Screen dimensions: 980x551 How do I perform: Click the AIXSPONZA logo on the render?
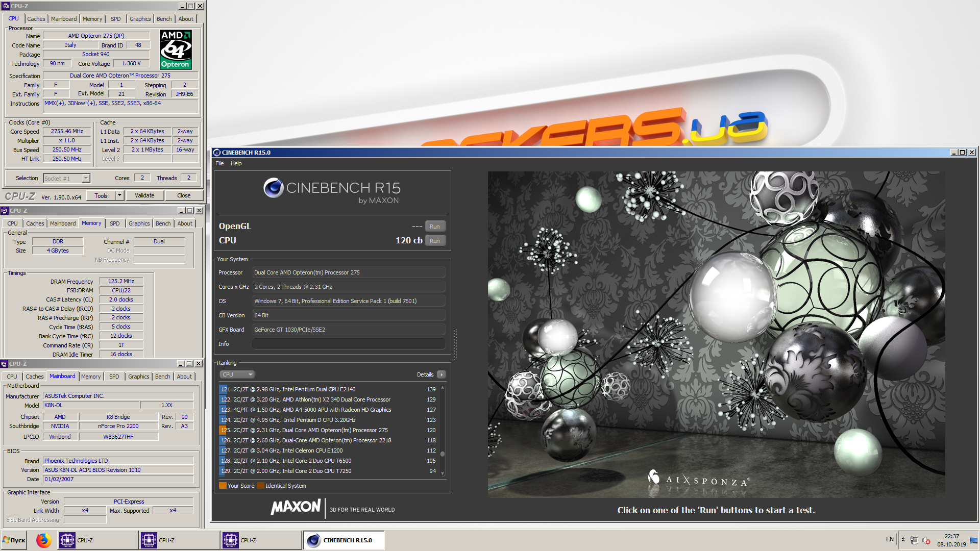(x=699, y=479)
